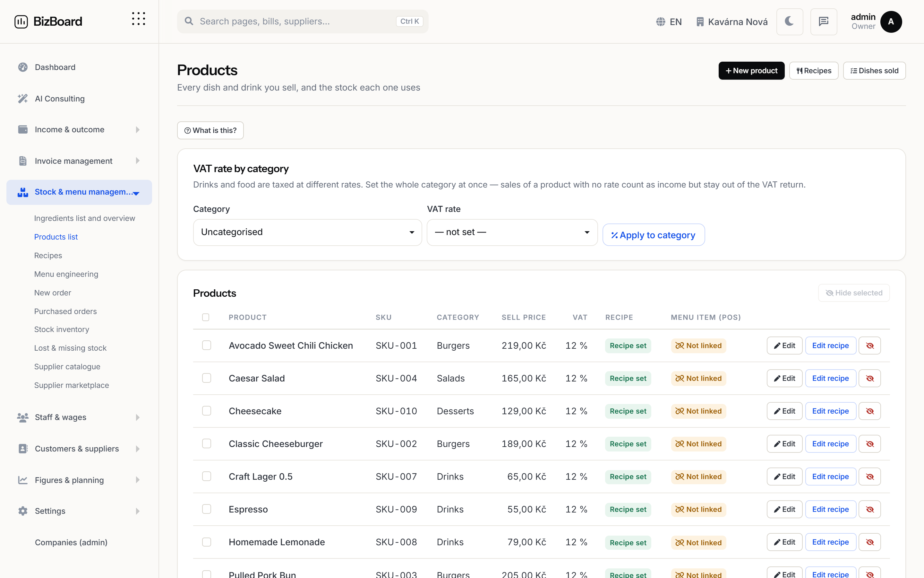Open Companies (admin) in sidebar
The width and height of the screenshot is (924, 578).
[71, 542]
